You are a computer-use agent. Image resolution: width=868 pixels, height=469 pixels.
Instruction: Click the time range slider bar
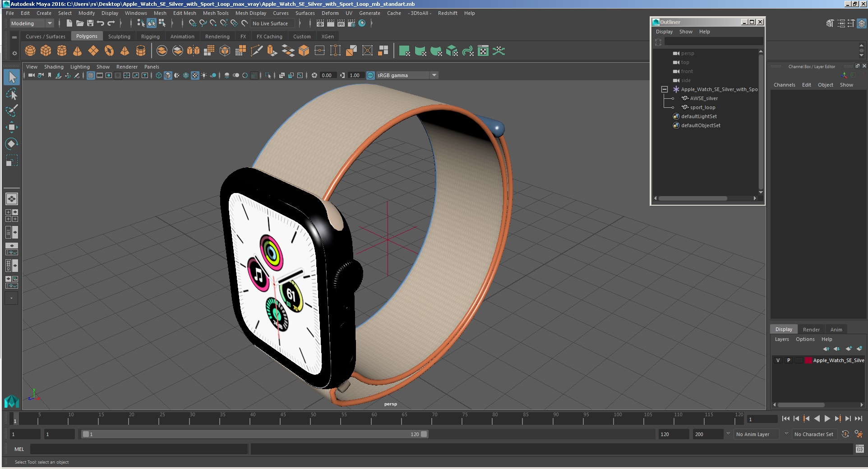click(x=254, y=434)
